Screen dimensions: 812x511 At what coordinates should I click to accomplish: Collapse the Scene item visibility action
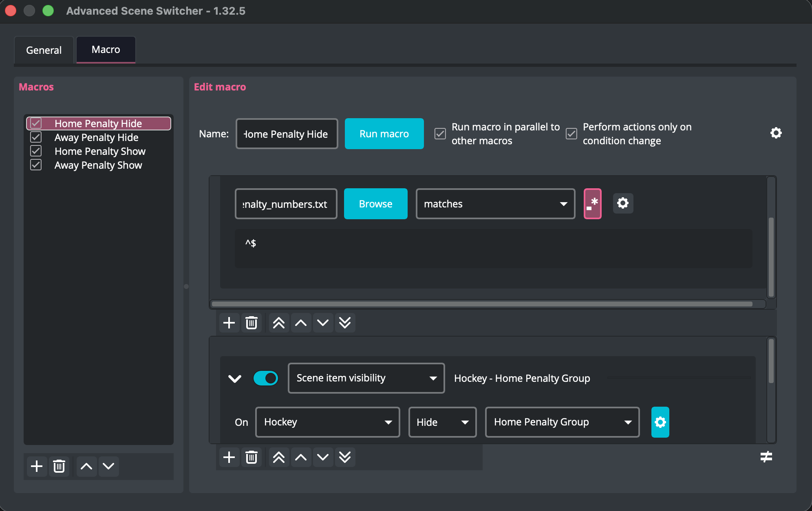pos(235,378)
